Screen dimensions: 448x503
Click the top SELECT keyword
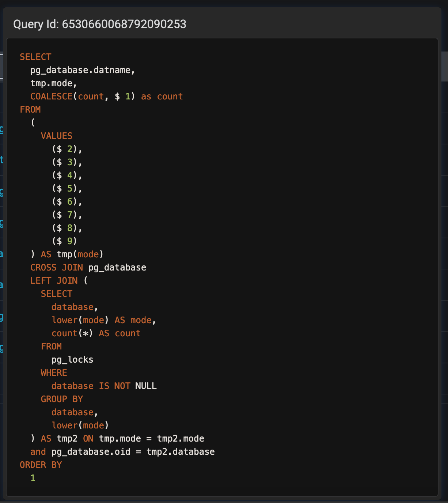[x=35, y=57]
